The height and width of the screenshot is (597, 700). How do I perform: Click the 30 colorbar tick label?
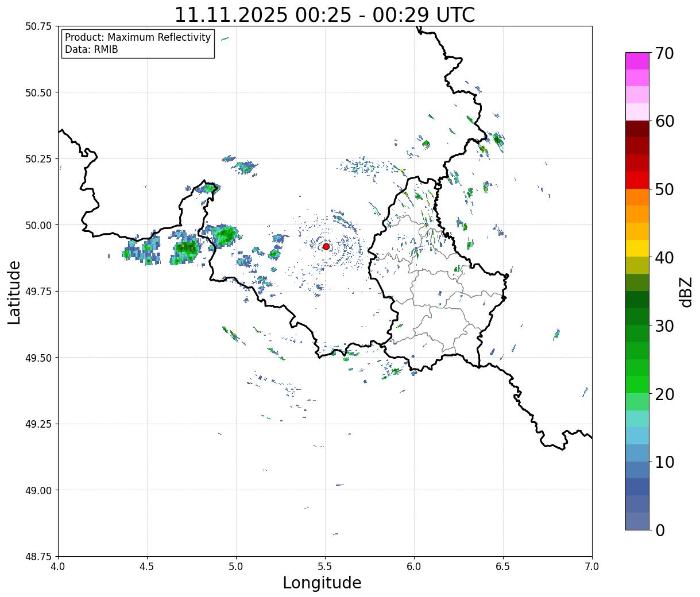(664, 326)
